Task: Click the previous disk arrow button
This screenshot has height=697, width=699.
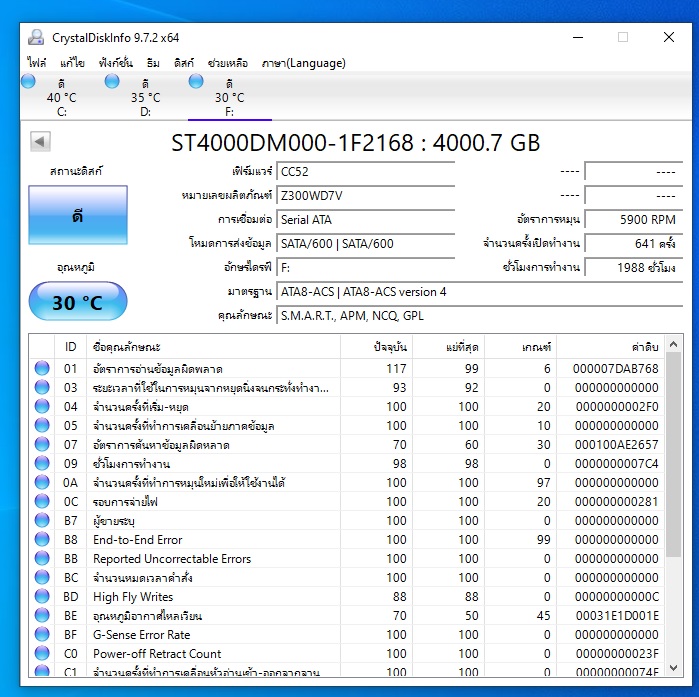Action: pos(40,142)
